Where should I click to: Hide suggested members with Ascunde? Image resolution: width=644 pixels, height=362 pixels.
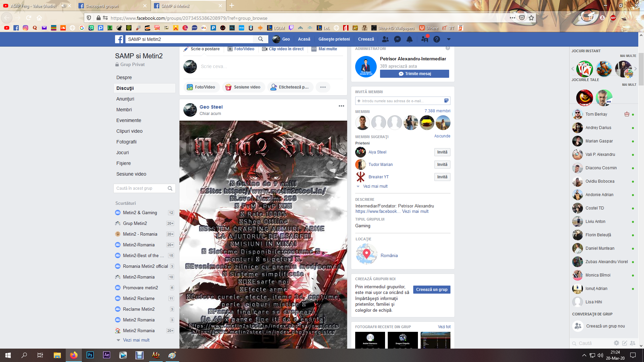[442, 136]
